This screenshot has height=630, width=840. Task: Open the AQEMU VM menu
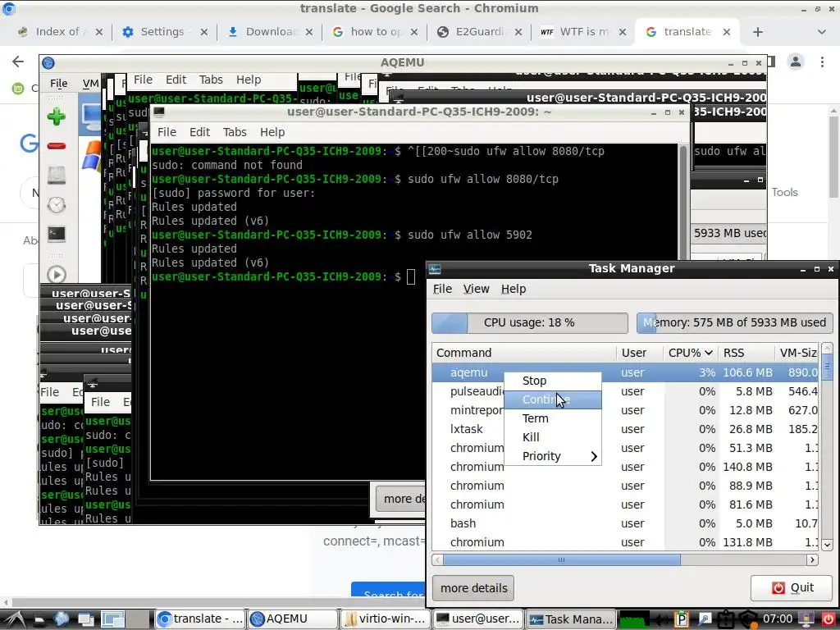pyautogui.click(x=90, y=83)
